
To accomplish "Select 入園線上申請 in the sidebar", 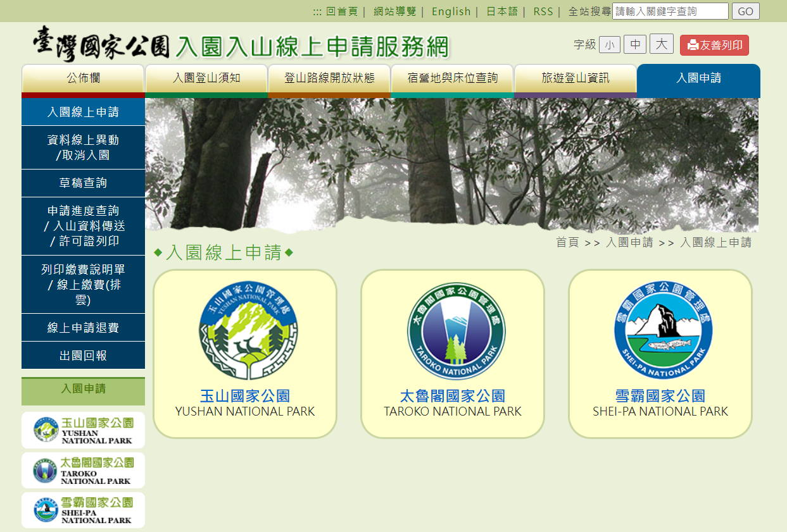I will 83,112.
